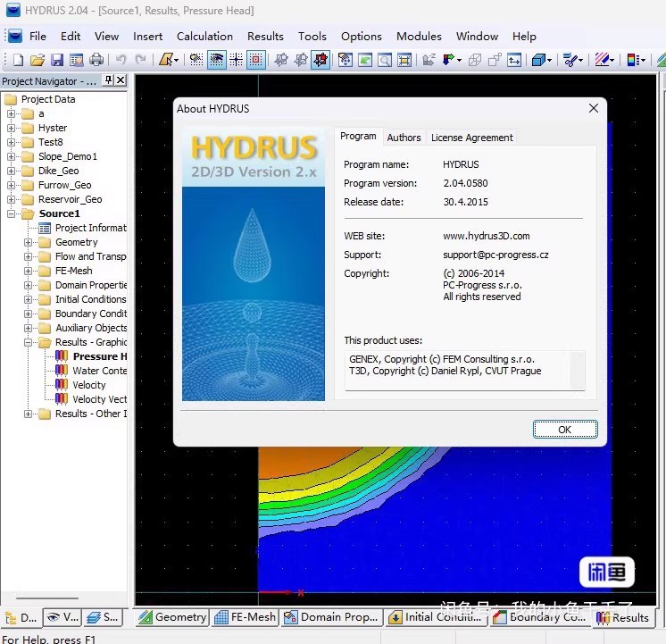Expand the Hyster project folder
666x644 pixels.
(11, 128)
